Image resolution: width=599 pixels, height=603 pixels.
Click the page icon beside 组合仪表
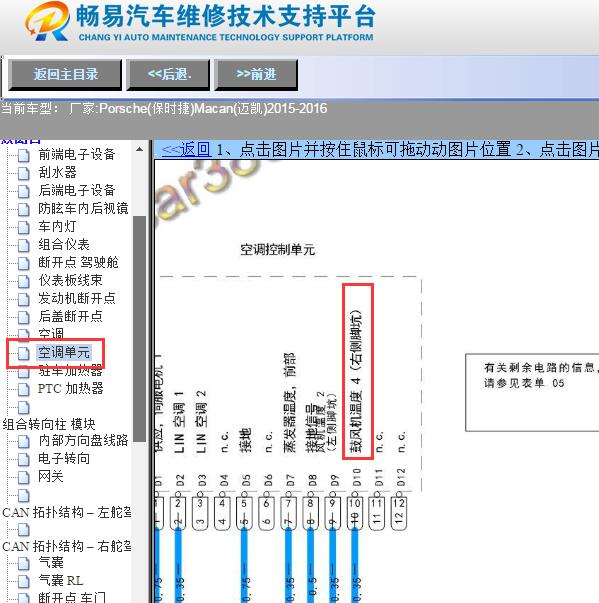23,245
